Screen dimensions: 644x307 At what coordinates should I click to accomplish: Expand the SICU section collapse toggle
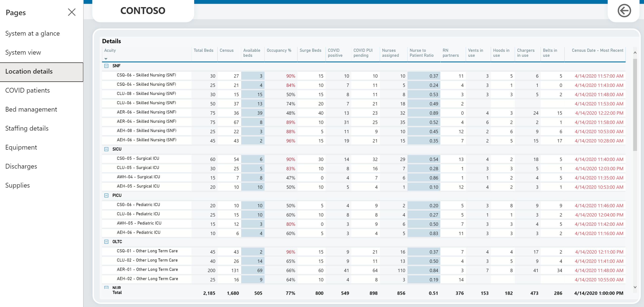(106, 149)
